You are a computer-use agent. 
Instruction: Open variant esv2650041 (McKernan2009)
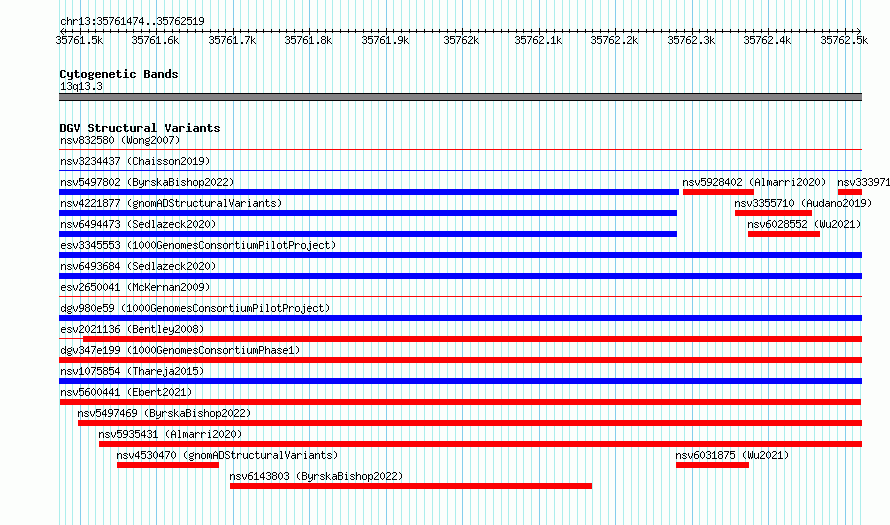135,287
